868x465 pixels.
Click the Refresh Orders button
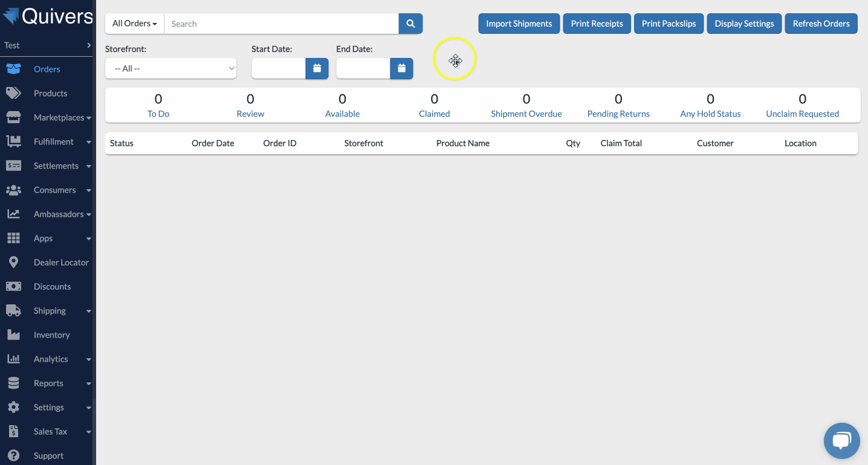click(821, 24)
